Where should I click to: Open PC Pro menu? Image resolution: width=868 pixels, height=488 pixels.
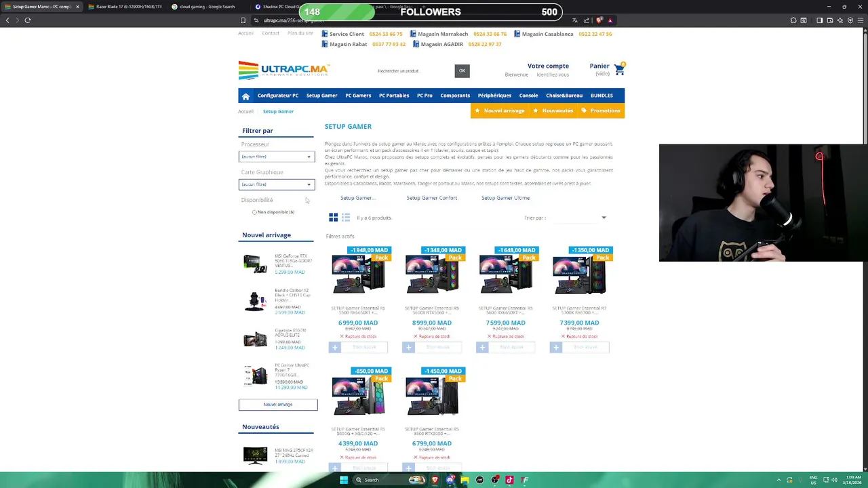pos(425,96)
